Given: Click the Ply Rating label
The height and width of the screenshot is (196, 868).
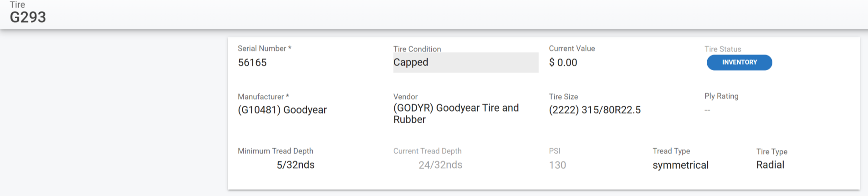Looking at the screenshot, I should tap(721, 96).
